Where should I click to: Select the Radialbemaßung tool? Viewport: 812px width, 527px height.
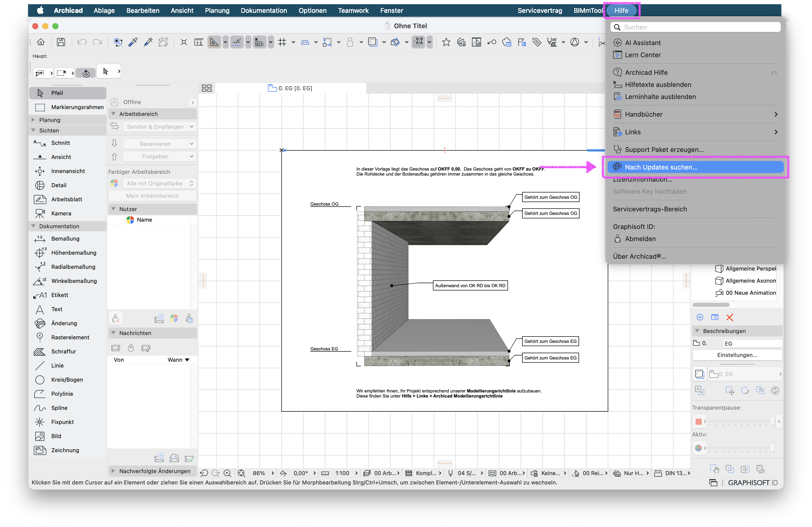click(x=67, y=267)
